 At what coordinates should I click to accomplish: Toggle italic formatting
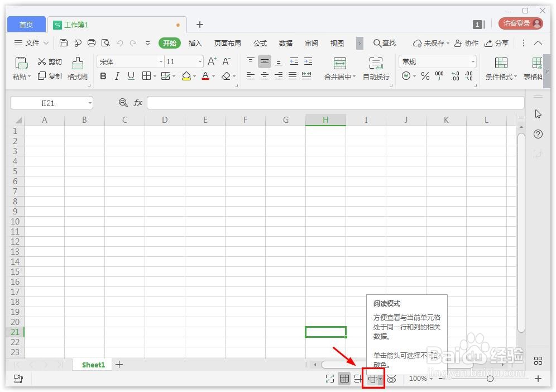(x=117, y=76)
